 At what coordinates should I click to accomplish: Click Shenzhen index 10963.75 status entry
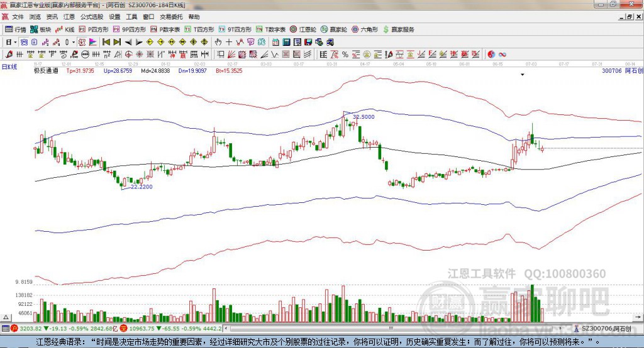point(172,329)
